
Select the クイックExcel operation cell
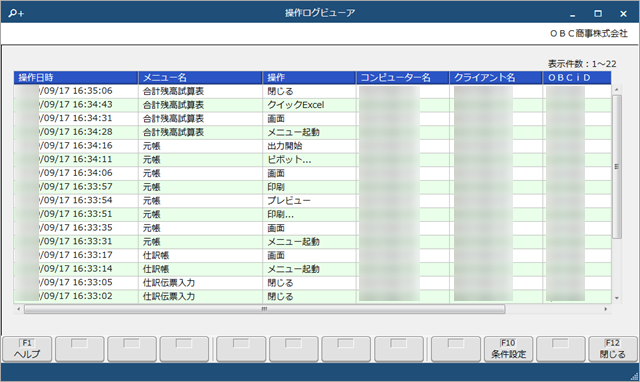pos(309,105)
